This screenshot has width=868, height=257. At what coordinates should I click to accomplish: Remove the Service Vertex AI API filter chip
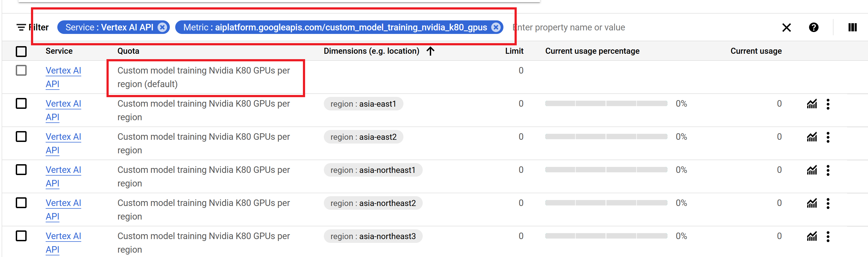162,27
